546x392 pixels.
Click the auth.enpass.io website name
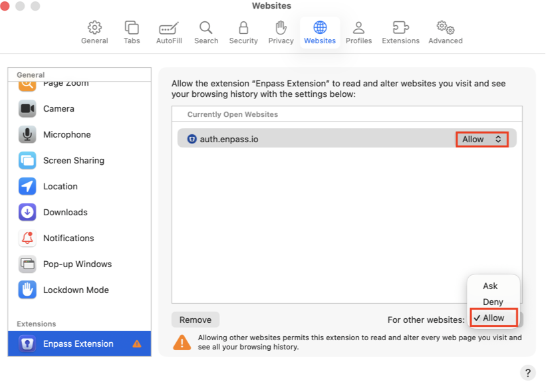click(x=229, y=139)
